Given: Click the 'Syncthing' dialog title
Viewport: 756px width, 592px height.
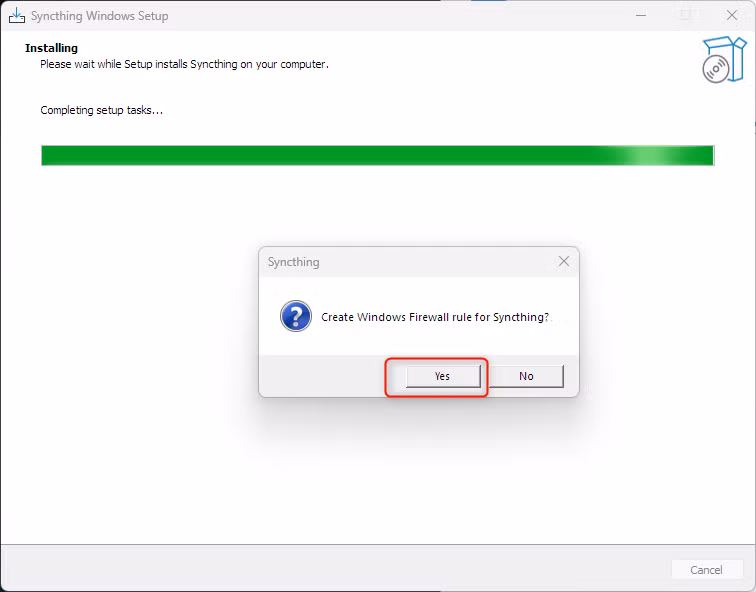Looking at the screenshot, I should pos(294,262).
